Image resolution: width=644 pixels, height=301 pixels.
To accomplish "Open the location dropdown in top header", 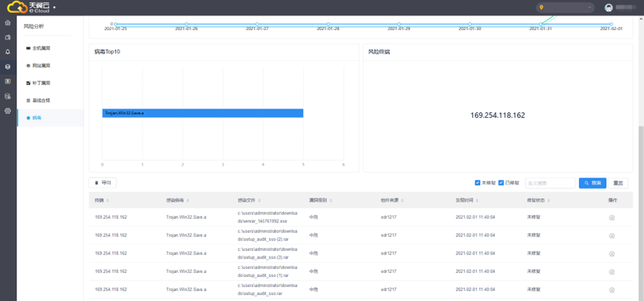I will tap(566, 8).
